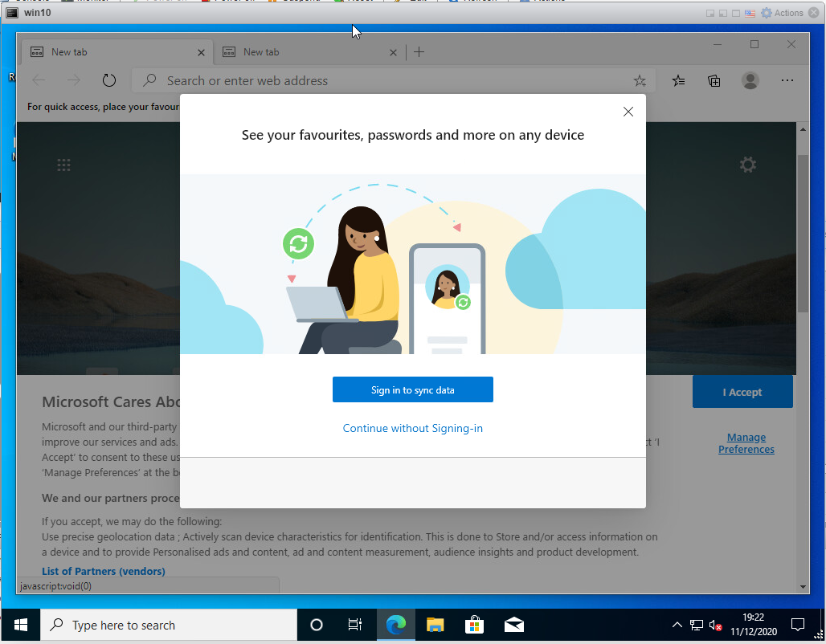826x644 pixels.
Task: Open the Action Center notifications icon
Action: (798, 625)
